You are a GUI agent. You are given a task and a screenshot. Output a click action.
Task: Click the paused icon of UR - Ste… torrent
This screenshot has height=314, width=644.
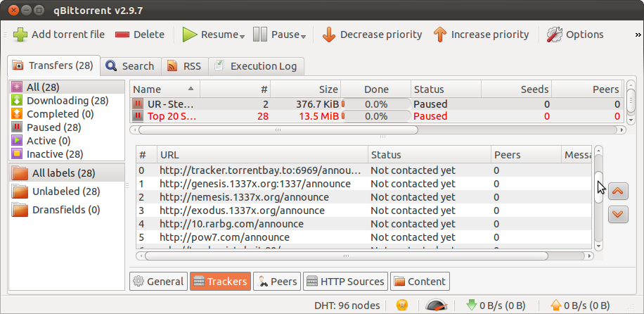tap(138, 104)
